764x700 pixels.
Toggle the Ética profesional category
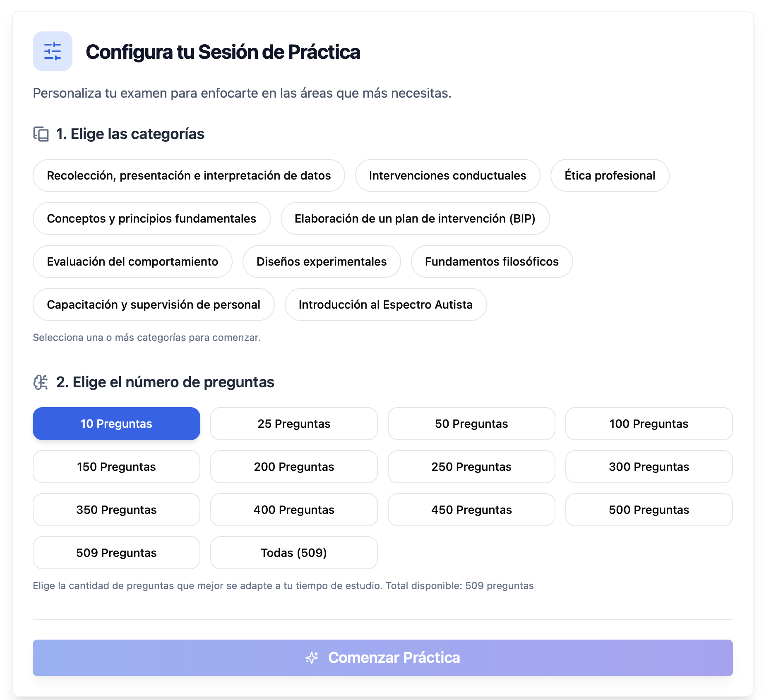tap(609, 175)
